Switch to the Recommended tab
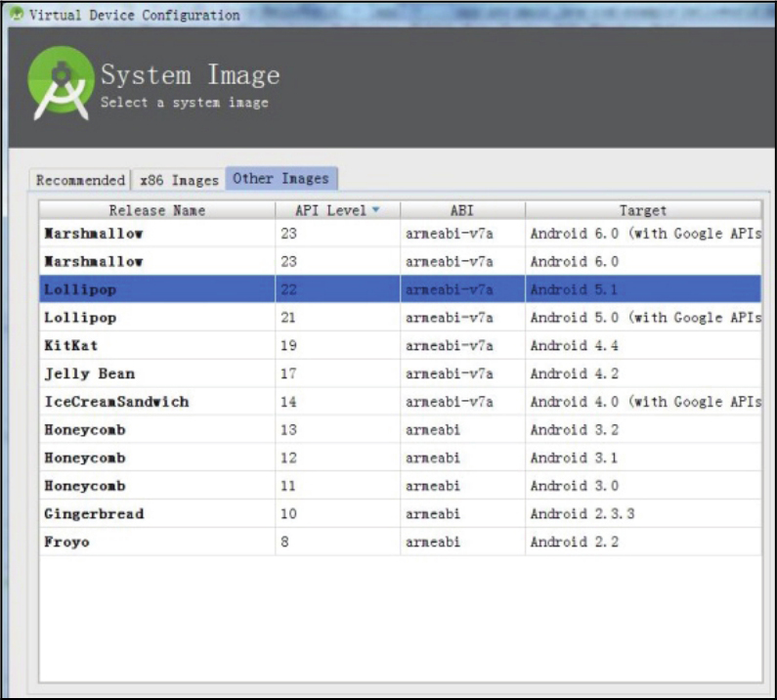The height and width of the screenshot is (700, 777). (x=81, y=180)
